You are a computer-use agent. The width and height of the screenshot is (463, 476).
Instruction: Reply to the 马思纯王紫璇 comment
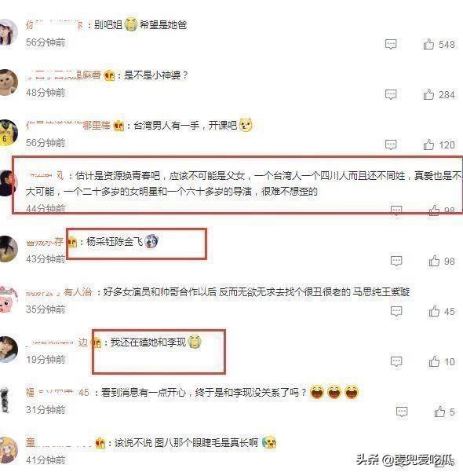(x=396, y=312)
